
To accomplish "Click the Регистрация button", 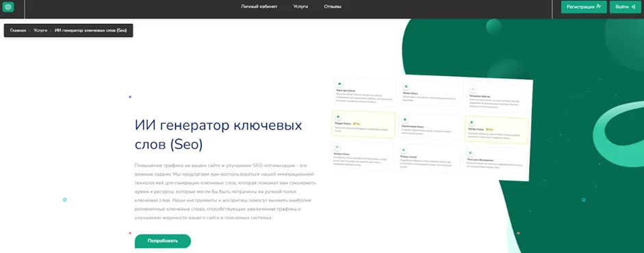I will click(x=584, y=7).
